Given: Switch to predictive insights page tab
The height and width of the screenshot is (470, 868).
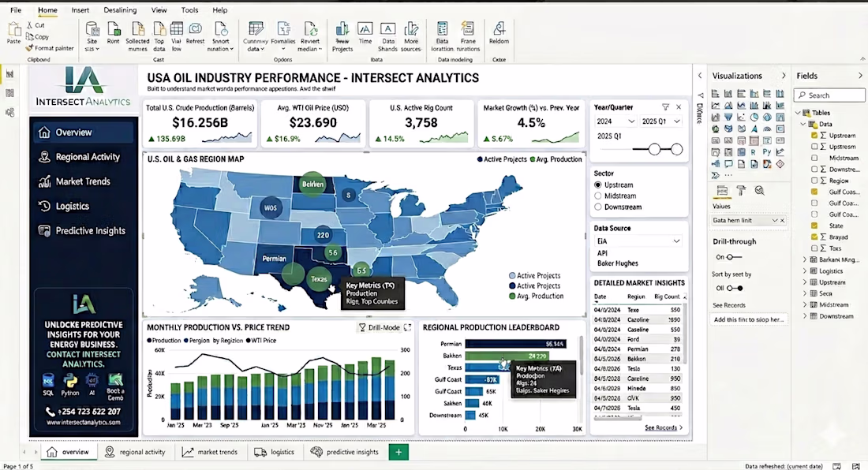Looking at the screenshot, I should (x=344, y=452).
